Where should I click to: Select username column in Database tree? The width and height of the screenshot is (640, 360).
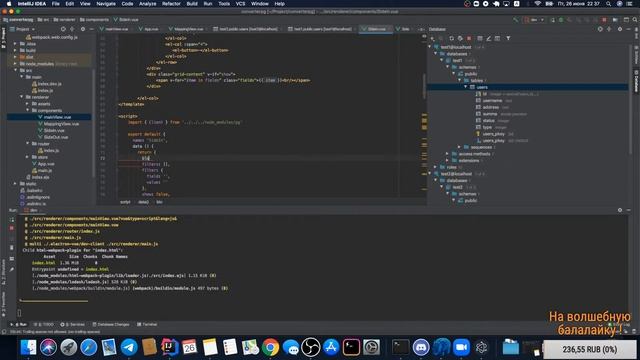(x=493, y=100)
